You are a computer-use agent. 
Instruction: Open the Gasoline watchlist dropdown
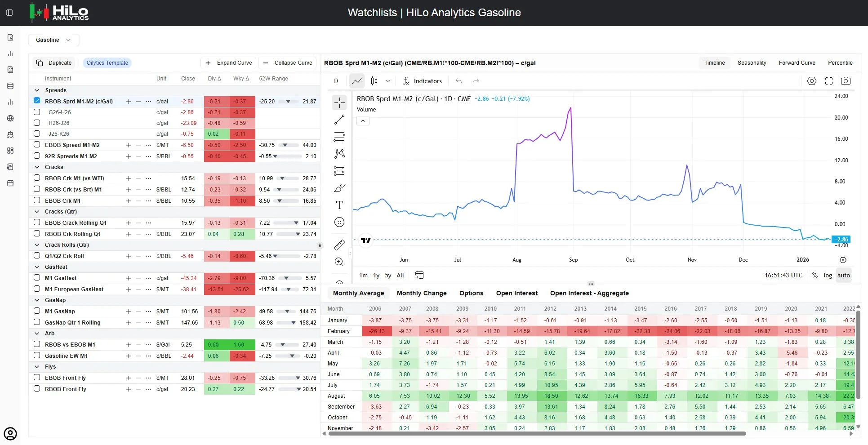53,40
